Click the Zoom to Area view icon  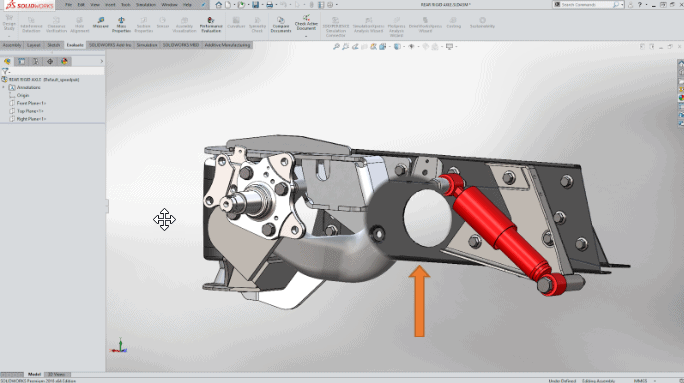(x=345, y=47)
